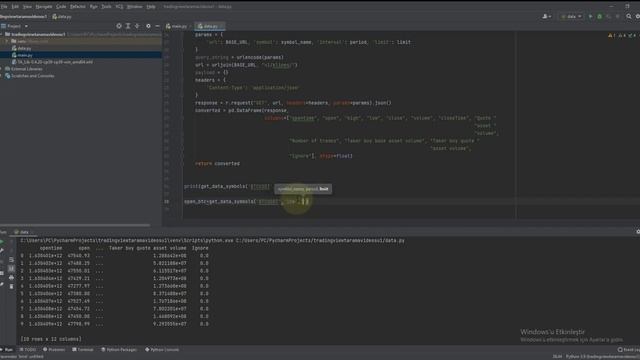Open the run configuration dropdown 'data'
This screenshot has height=360, width=640.
click(571, 17)
